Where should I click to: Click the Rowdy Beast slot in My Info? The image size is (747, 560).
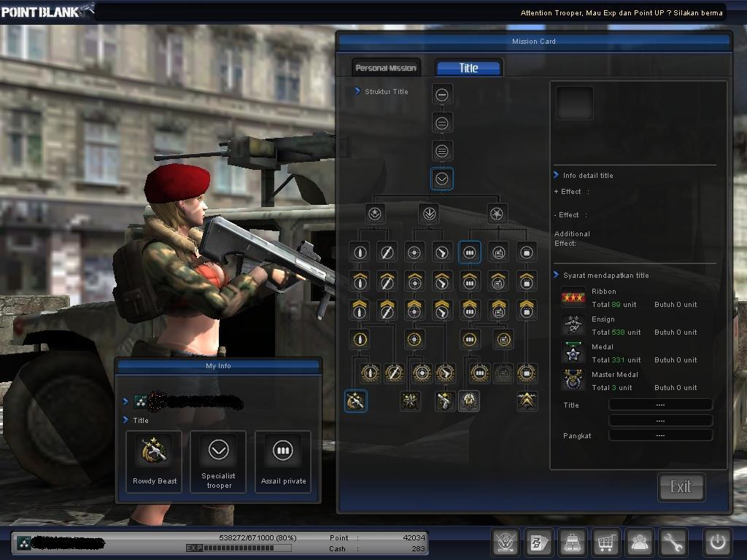pos(155,462)
